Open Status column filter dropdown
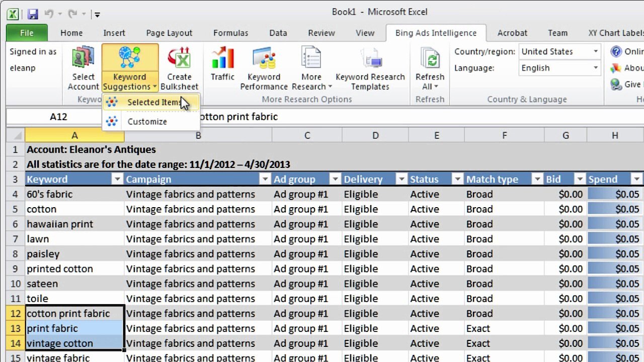 [457, 179]
